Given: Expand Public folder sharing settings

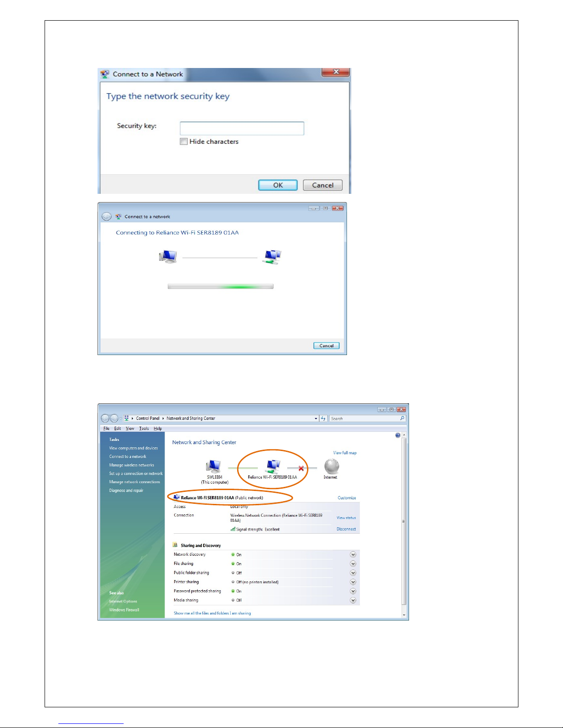Looking at the screenshot, I should [x=353, y=573].
